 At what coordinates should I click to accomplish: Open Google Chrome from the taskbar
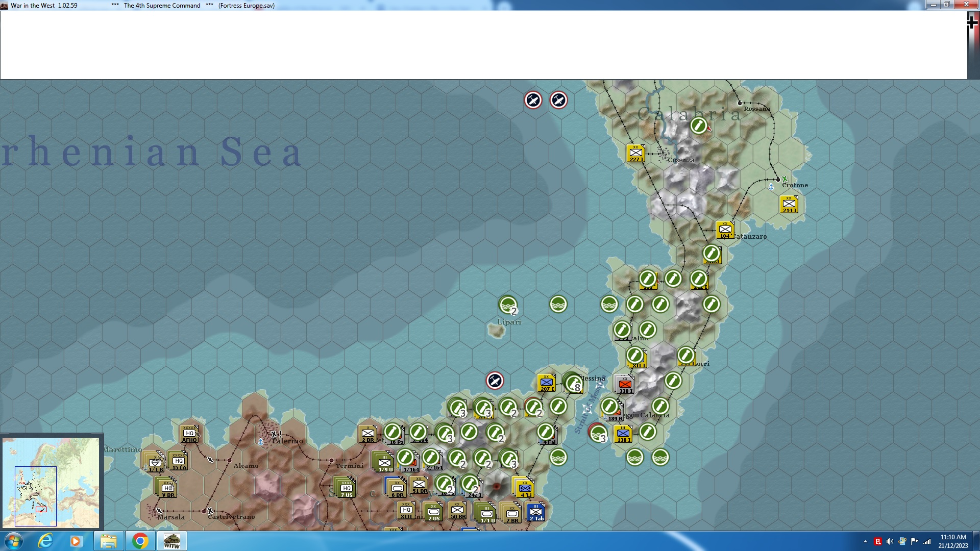tap(140, 541)
